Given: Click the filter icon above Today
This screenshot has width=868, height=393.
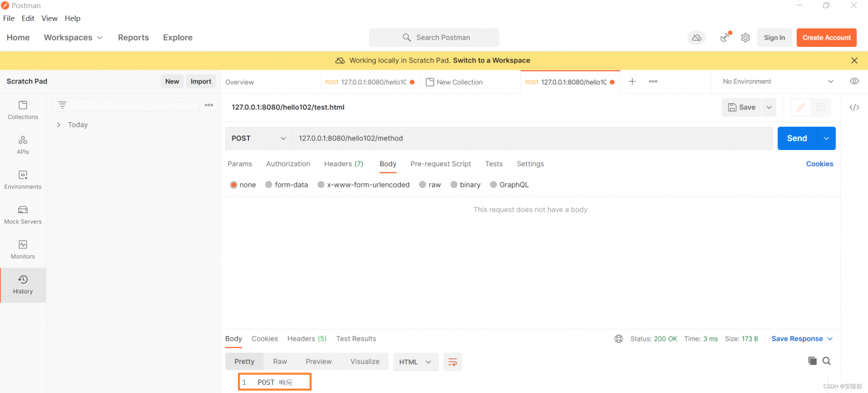Looking at the screenshot, I should (62, 105).
